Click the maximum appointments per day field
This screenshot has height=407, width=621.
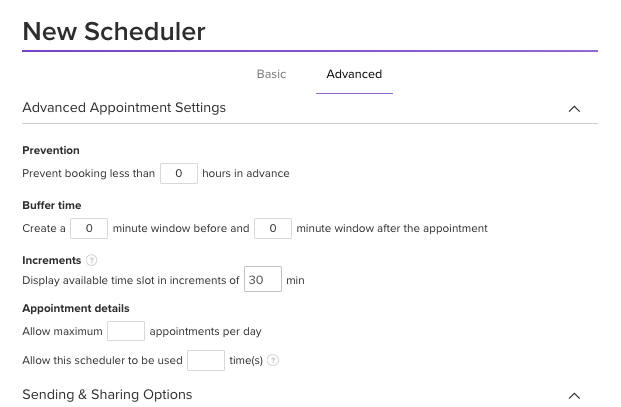tap(126, 331)
